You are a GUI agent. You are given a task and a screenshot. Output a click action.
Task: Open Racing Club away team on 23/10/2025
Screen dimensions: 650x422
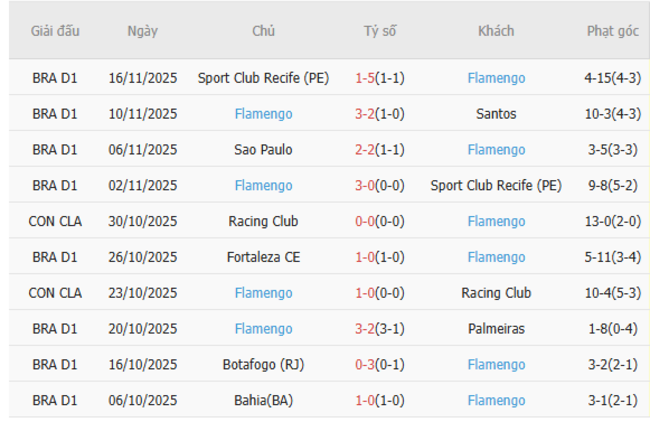tap(496, 294)
